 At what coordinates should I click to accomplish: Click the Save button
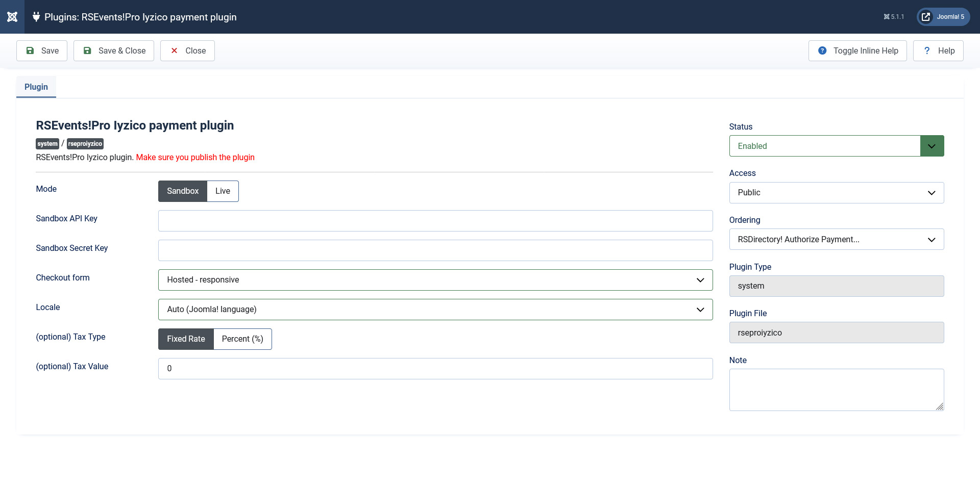coord(42,50)
